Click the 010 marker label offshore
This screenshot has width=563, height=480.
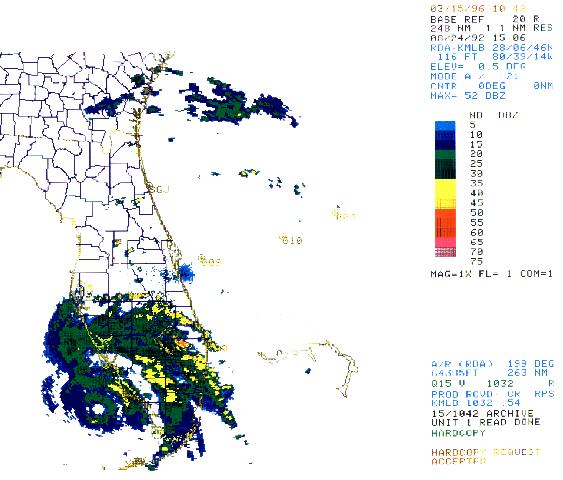(x=292, y=240)
